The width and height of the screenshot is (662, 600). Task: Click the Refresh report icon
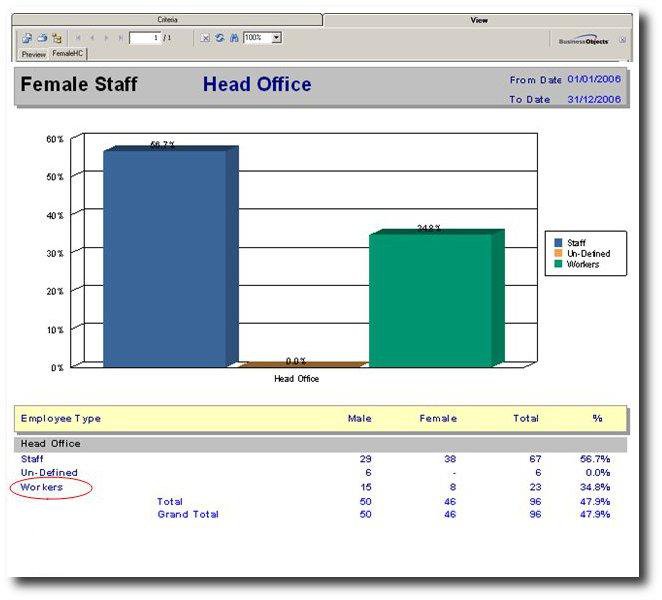point(219,38)
